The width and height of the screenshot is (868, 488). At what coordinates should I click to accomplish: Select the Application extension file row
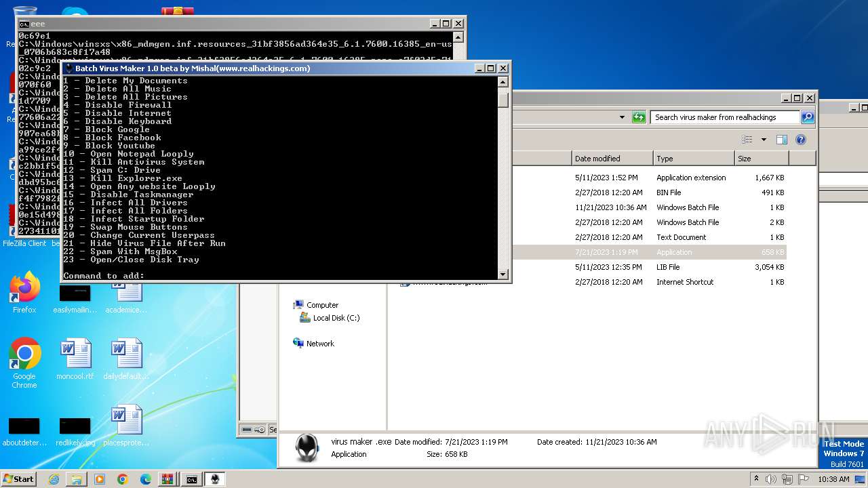[650, 178]
